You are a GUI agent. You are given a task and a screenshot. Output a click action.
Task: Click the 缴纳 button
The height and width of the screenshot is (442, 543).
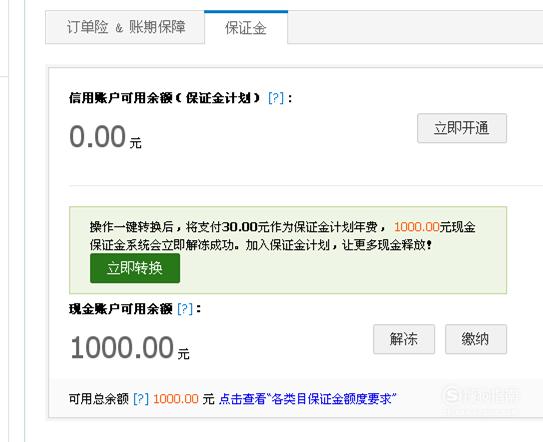pos(476,339)
